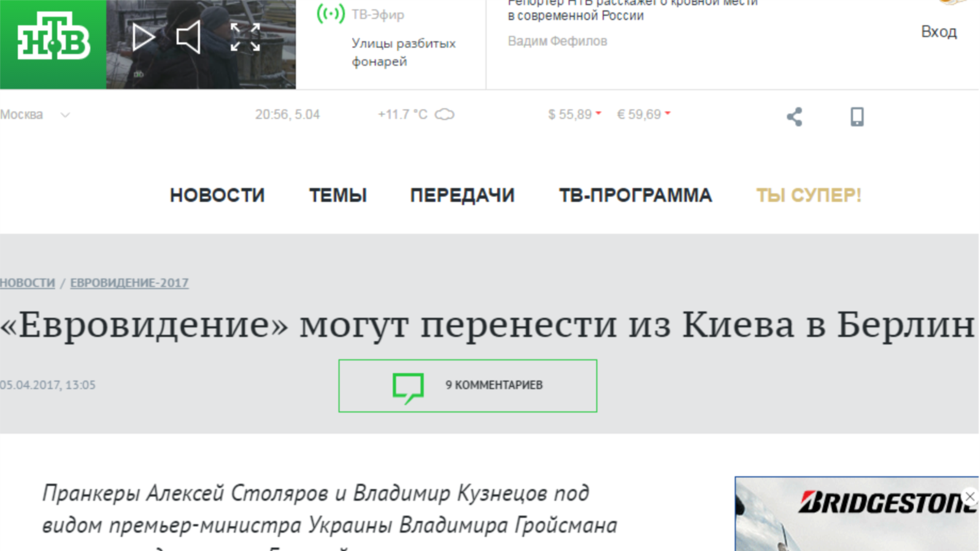Click the ЕВРОВИДЕНИЕ-2017 breadcrumb link
Viewport: 980px width, 551px height.
click(x=129, y=283)
